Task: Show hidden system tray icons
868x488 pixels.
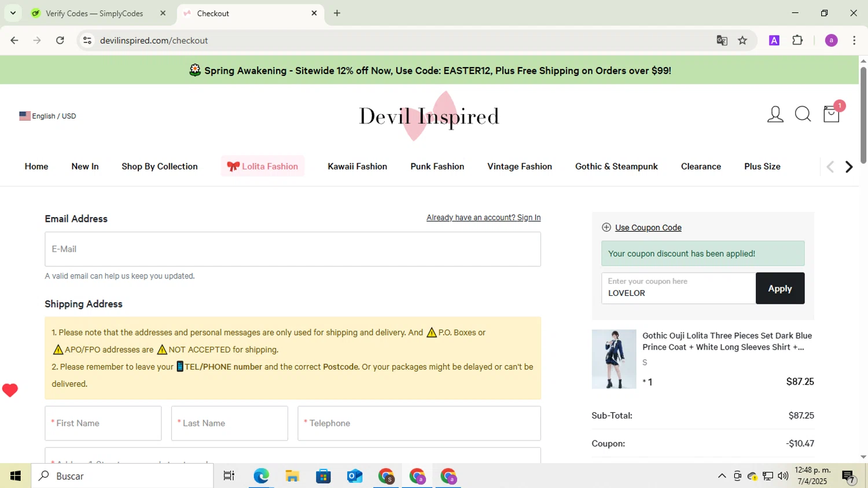Action: 722,476
